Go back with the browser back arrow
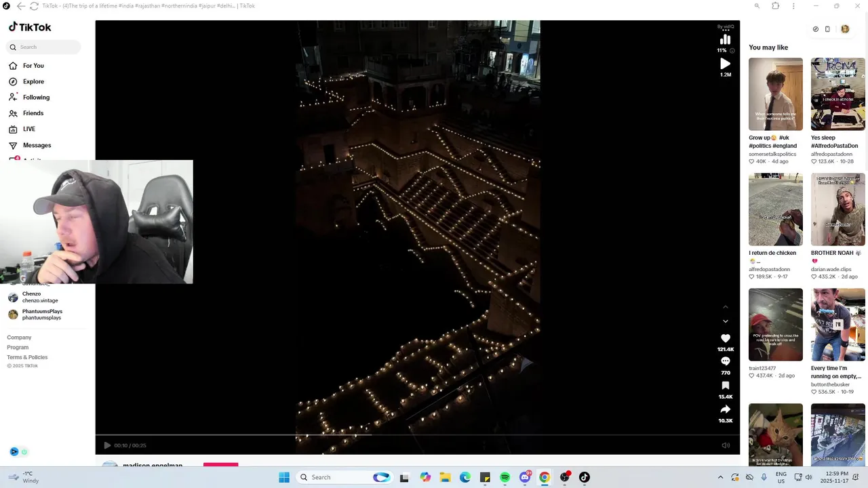Screen dimensions: 868x488 point(21,6)
